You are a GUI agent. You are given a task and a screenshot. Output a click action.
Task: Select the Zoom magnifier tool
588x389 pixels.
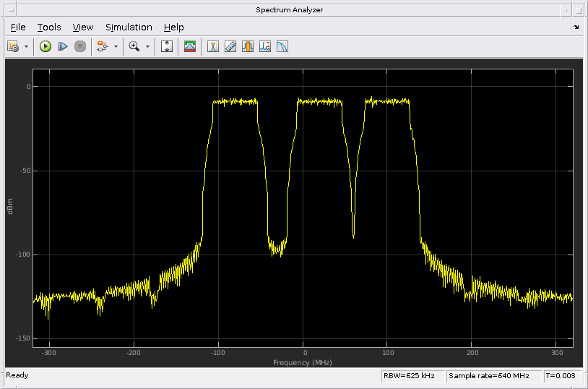[x=134, y=46]
